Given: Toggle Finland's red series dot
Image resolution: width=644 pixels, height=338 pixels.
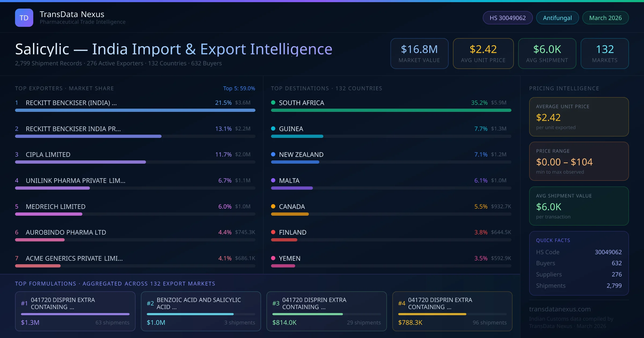Looking at the screenshot, I should click(x=273, y=232).
